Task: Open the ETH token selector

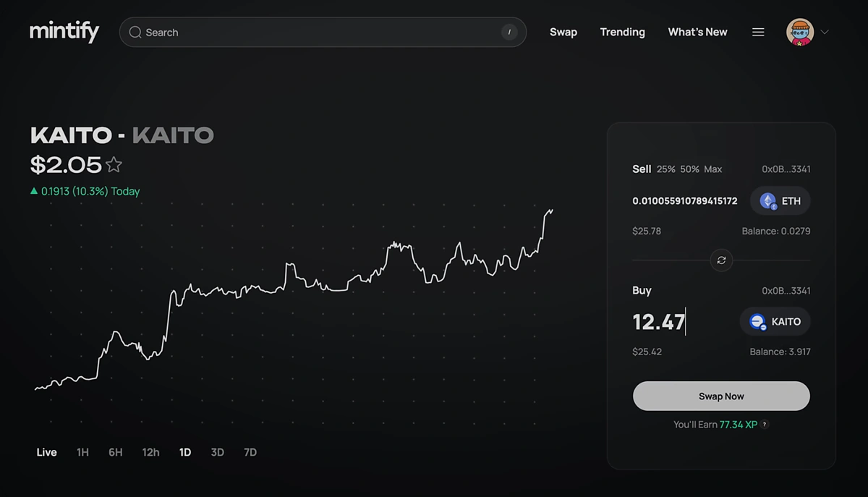Action: (x=780, y=200)
